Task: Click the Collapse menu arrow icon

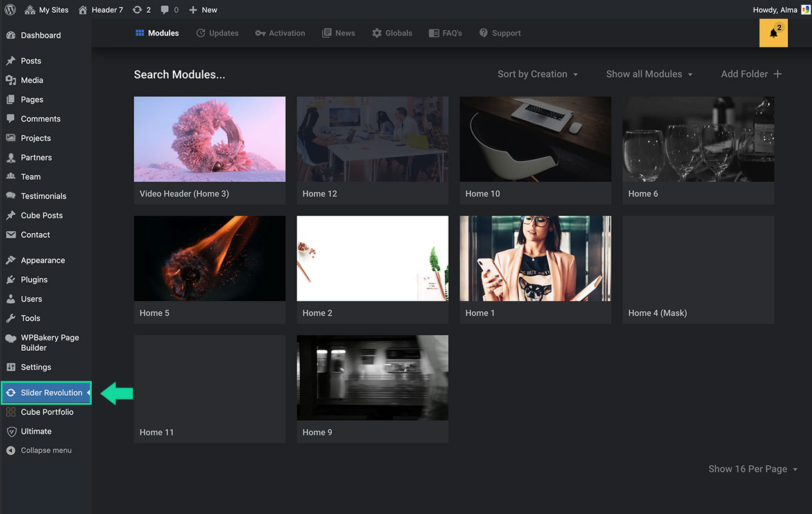Action: coord(10,450)
